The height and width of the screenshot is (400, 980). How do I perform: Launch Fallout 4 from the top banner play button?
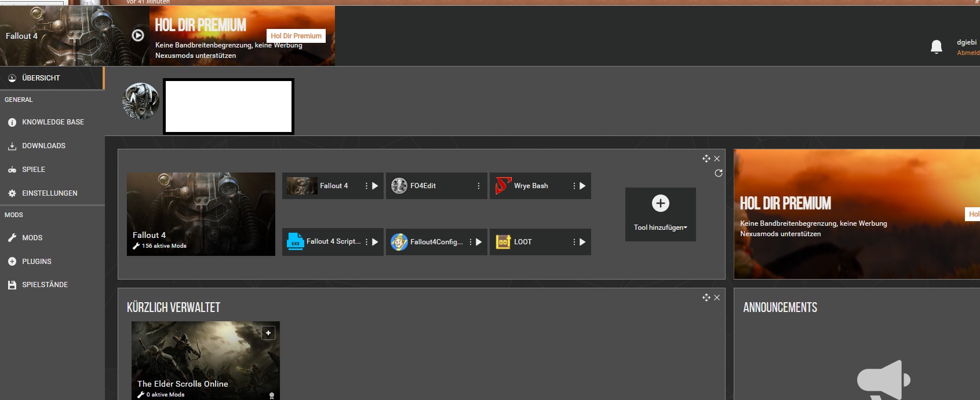point(138,35)
